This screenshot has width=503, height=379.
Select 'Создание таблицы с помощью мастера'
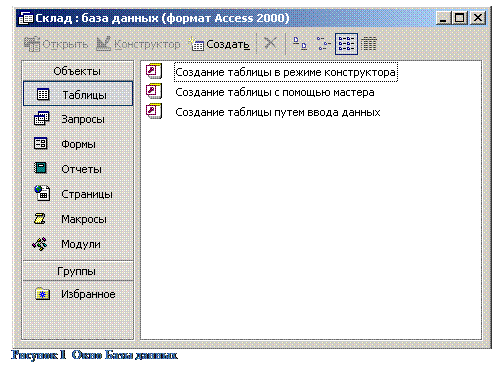coord(275,92)
